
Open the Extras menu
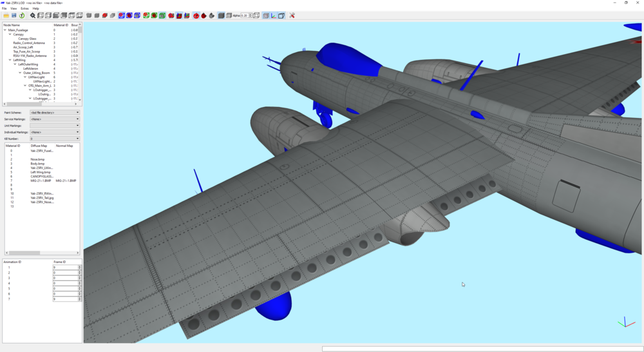point(24,8)
